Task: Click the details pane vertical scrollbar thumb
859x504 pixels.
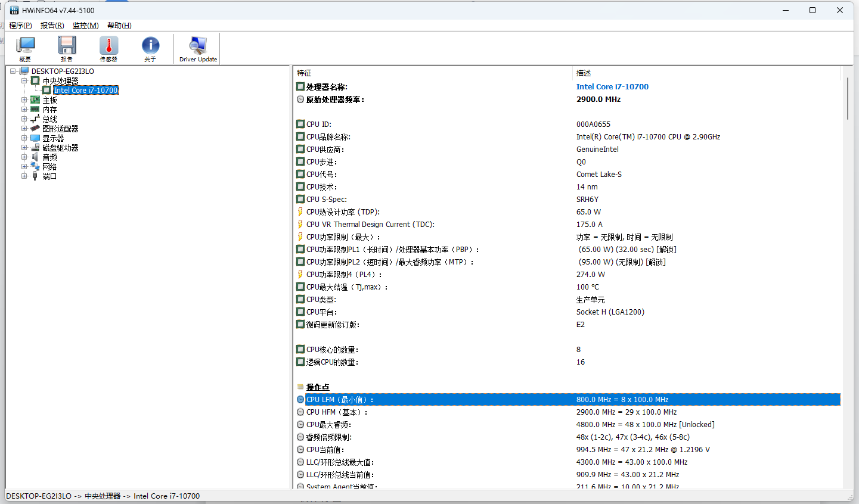Action: [x=847, y=98]
